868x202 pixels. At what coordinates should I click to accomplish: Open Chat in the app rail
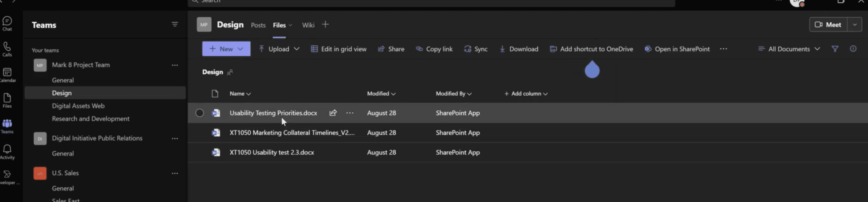point(7,24)
